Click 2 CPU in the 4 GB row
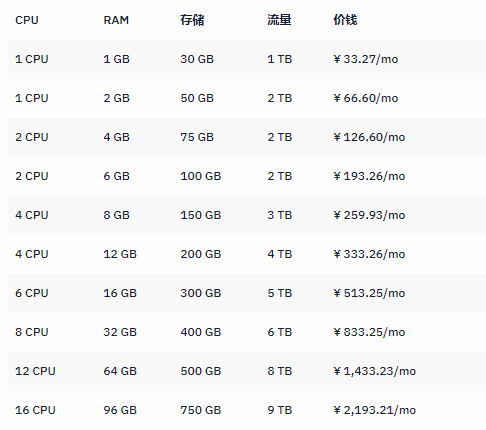This screenshot has width=486, height=430. pyautogui.click(x=32, y=137)
